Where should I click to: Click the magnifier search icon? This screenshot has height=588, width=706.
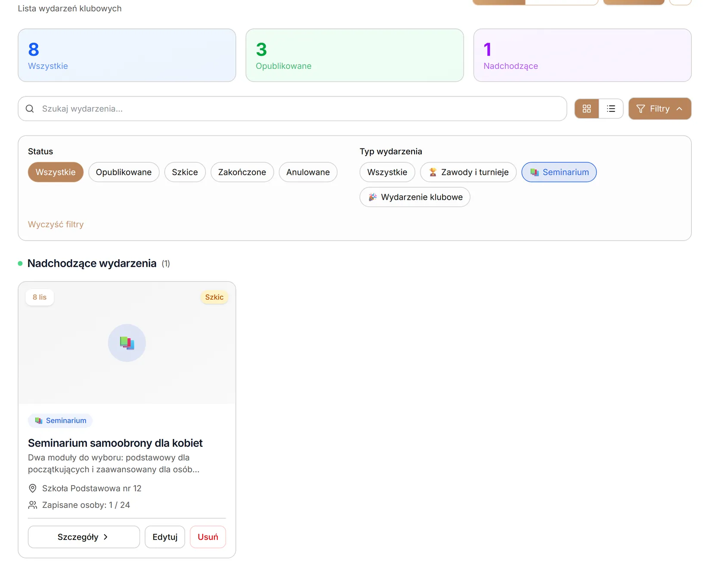[30, 109]
